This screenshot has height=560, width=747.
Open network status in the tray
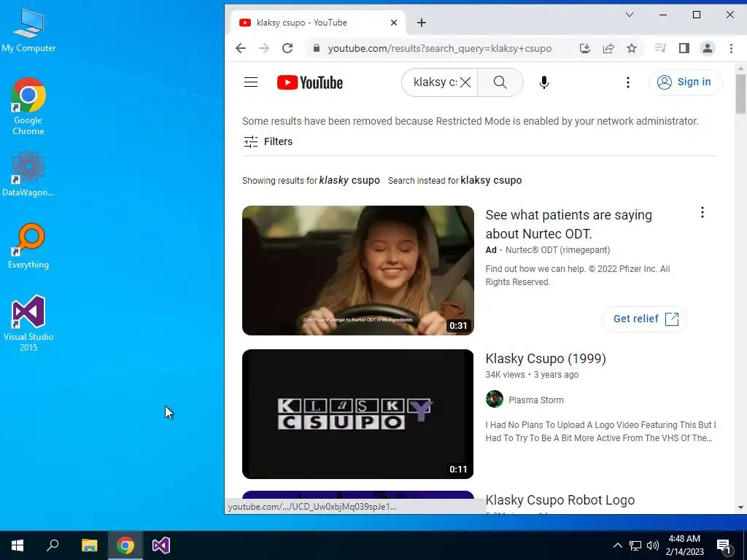[635, 545]
